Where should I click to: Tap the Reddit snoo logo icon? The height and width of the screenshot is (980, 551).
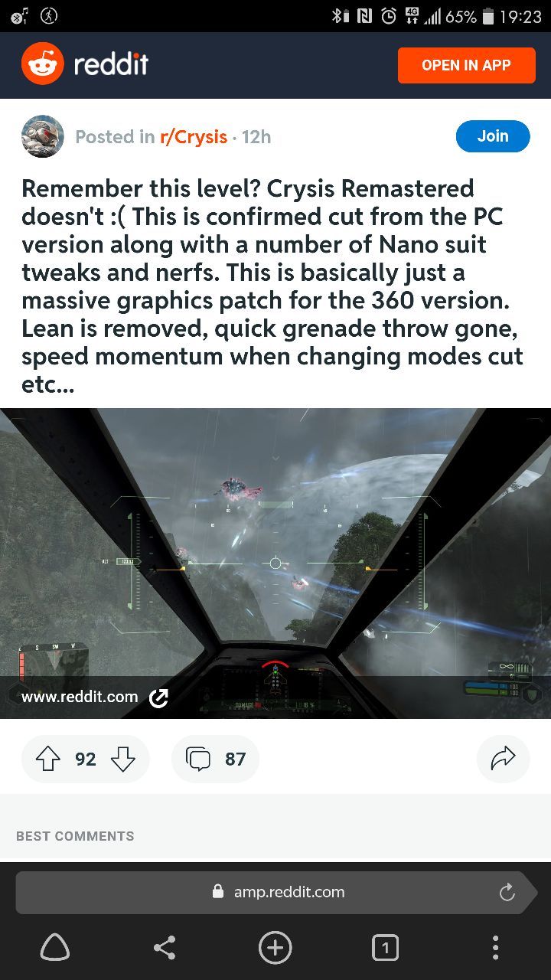pos(43,64)
